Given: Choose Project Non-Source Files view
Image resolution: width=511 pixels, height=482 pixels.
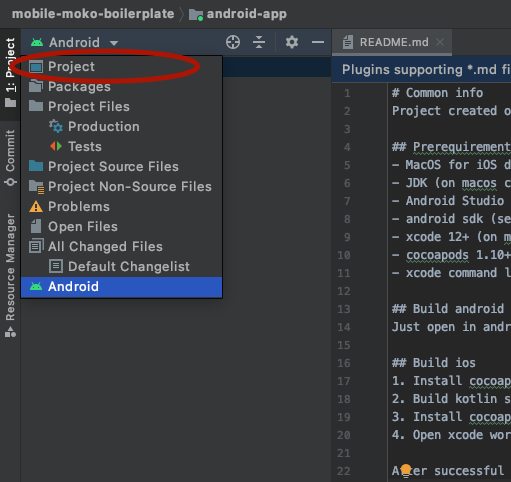Looking at the screenshot, I should 122,187.
